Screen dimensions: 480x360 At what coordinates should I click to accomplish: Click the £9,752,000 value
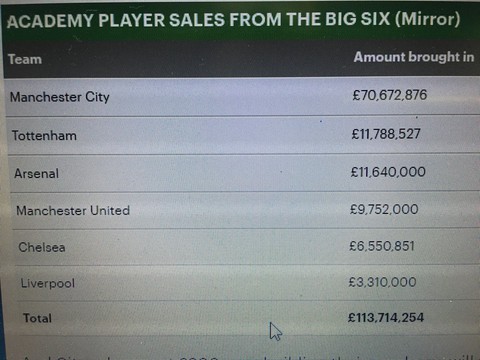[384, 209]
